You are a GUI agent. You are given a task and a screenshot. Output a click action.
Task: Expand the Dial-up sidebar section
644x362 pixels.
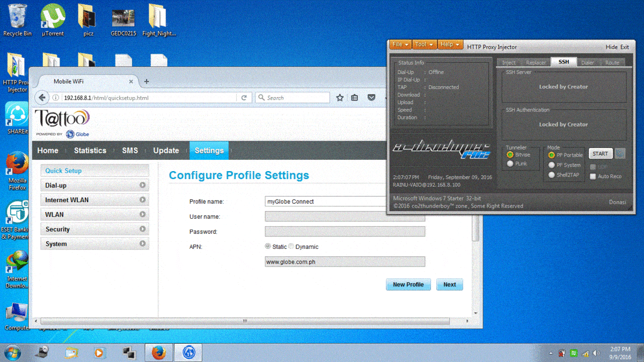95,185
